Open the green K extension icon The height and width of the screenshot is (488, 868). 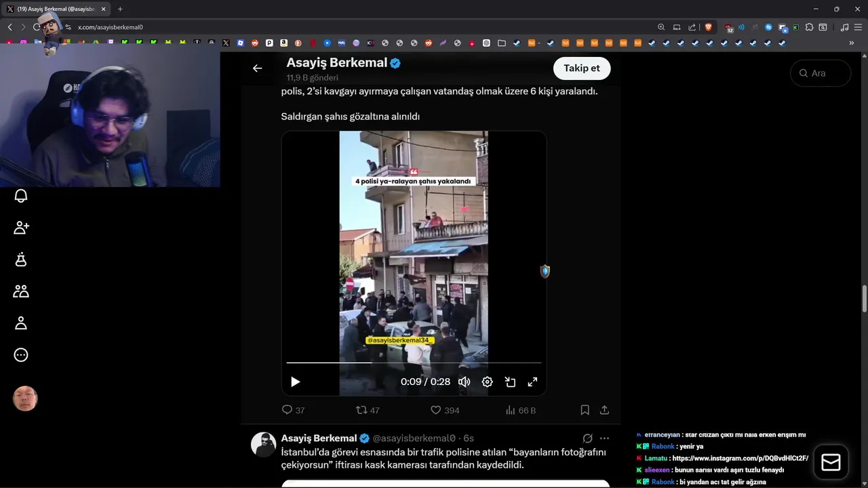click(795, 27)
